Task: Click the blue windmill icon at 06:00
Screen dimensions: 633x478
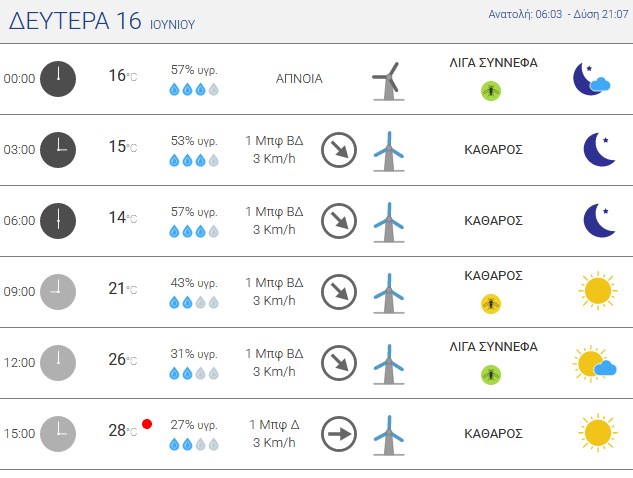Action: (x=389, y=222)
